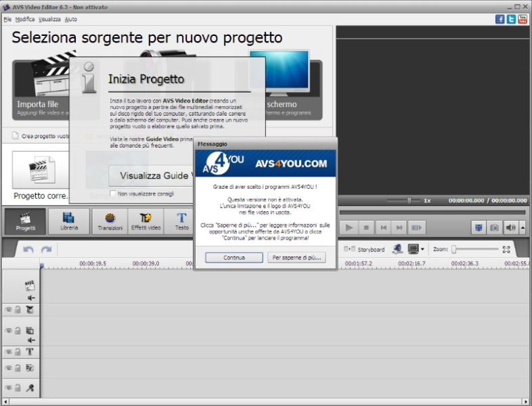Viewport: 532px width, 406px height.
Task: Toggle the lock on the voice track
Action: pos(18,388)
